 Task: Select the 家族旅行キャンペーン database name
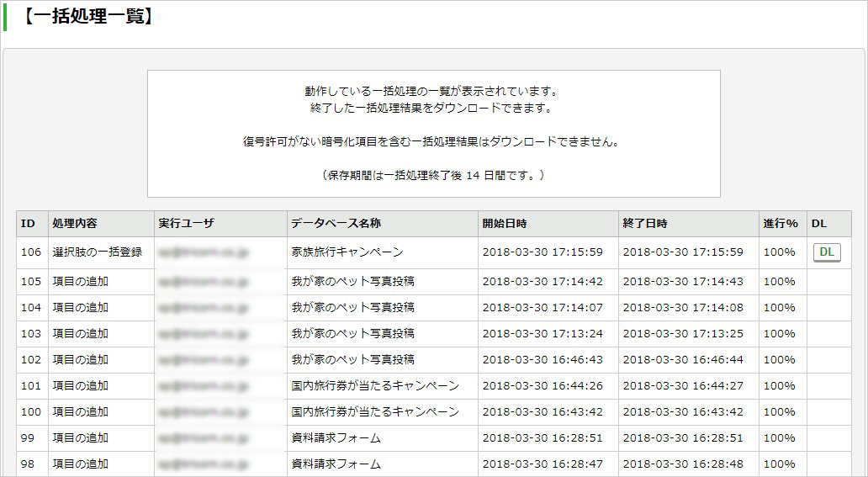[347, 252]
